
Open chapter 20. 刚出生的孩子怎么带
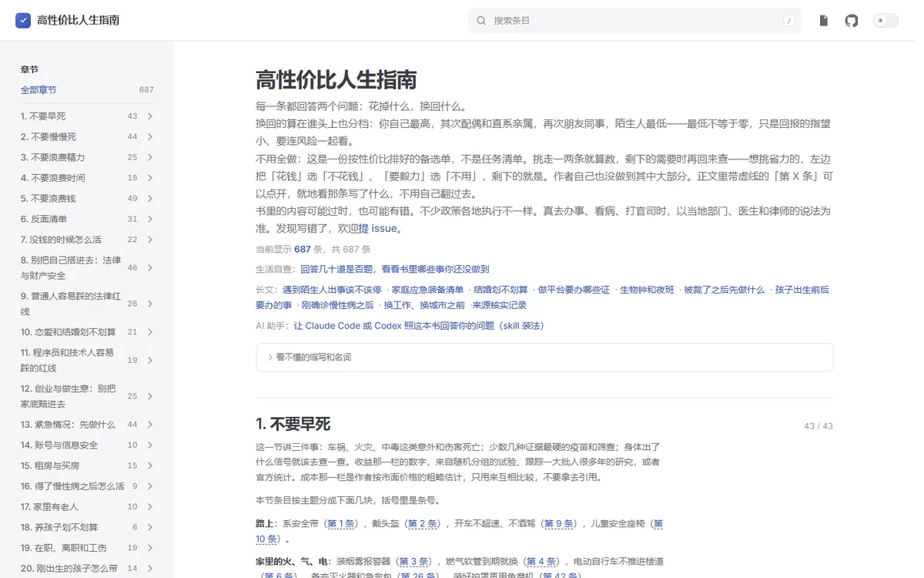[69, 569]
